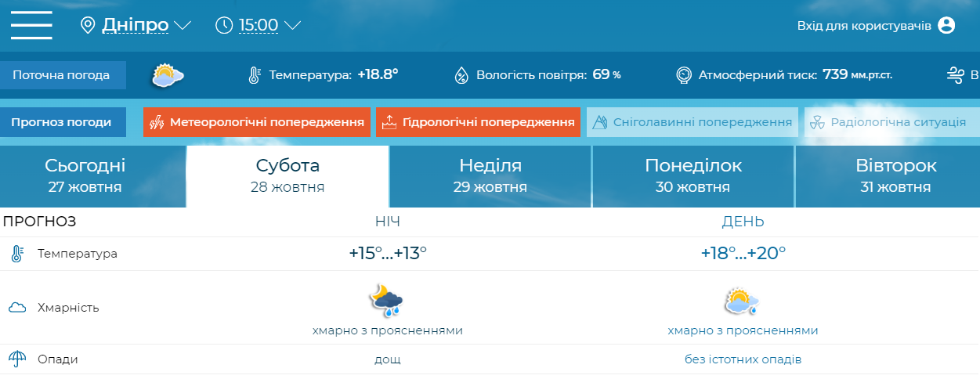Select the Неділя 29 жовтня tab
The image size is (980, 379).
pos(490,176)
